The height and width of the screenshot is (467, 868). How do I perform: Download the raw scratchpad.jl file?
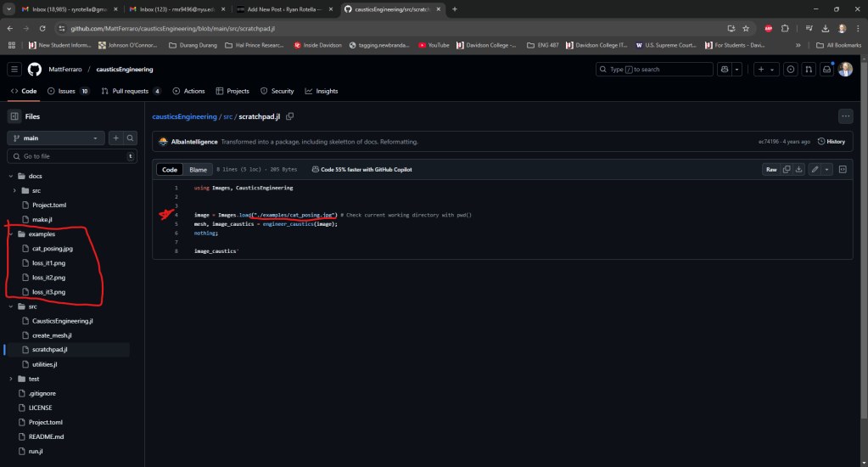click(799, 170)
